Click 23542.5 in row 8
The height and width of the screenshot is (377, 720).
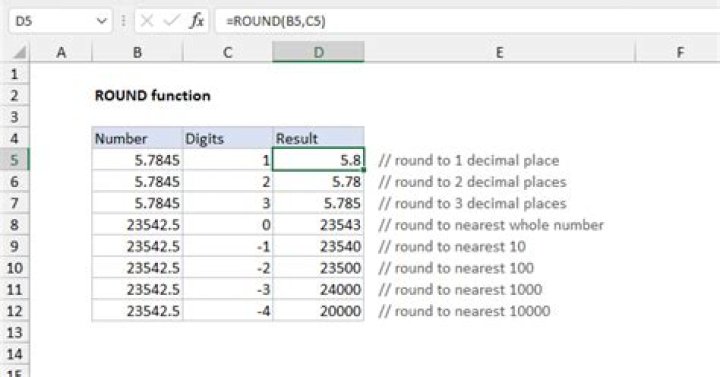click(x=137, y=225)
